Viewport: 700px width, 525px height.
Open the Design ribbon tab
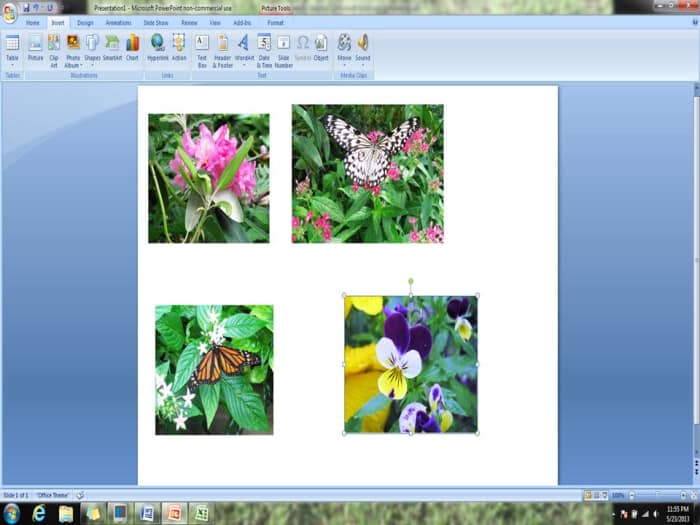(85, 22)
